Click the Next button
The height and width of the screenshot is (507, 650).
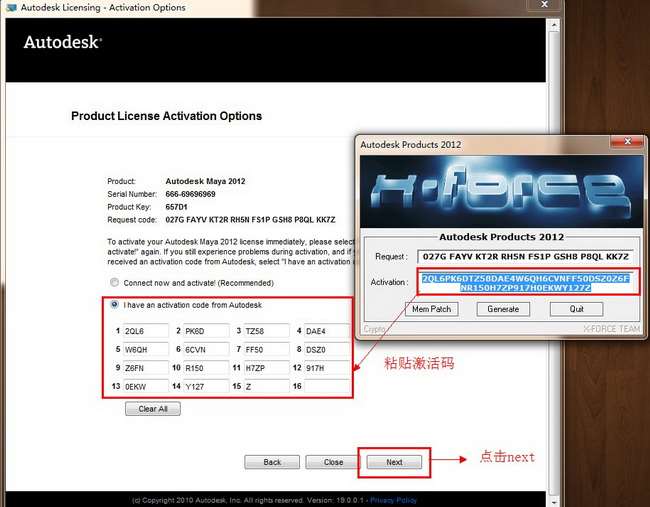[x=394, y=462]
